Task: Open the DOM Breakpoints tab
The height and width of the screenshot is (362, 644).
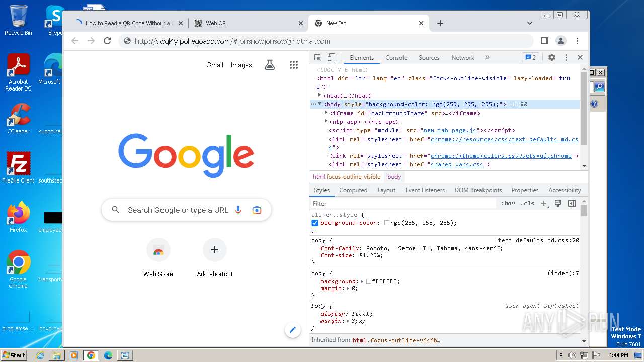Action: tap(478, 190)
